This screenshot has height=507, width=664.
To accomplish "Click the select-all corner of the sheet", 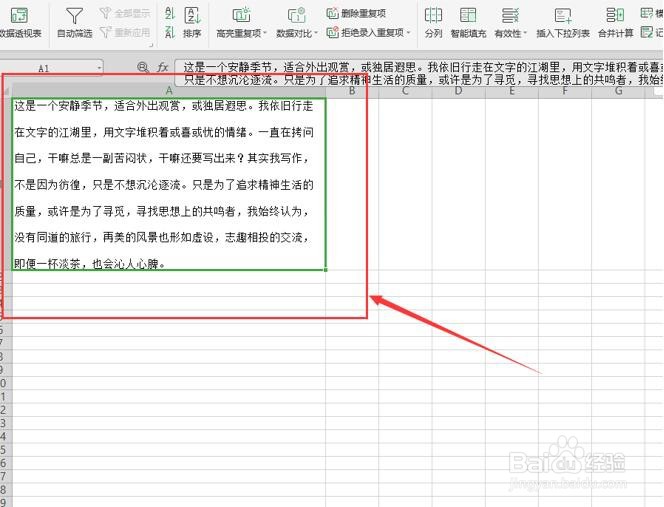I will click(6, 91).
